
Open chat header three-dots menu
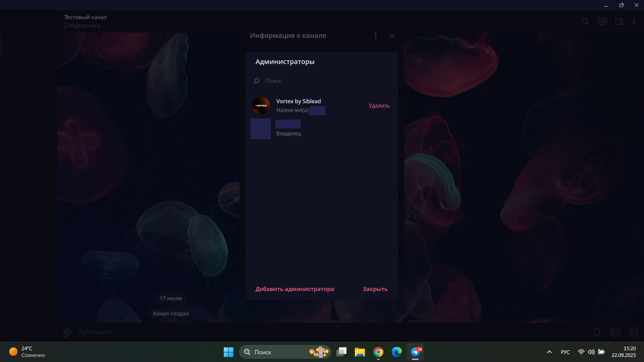(634, 21)
